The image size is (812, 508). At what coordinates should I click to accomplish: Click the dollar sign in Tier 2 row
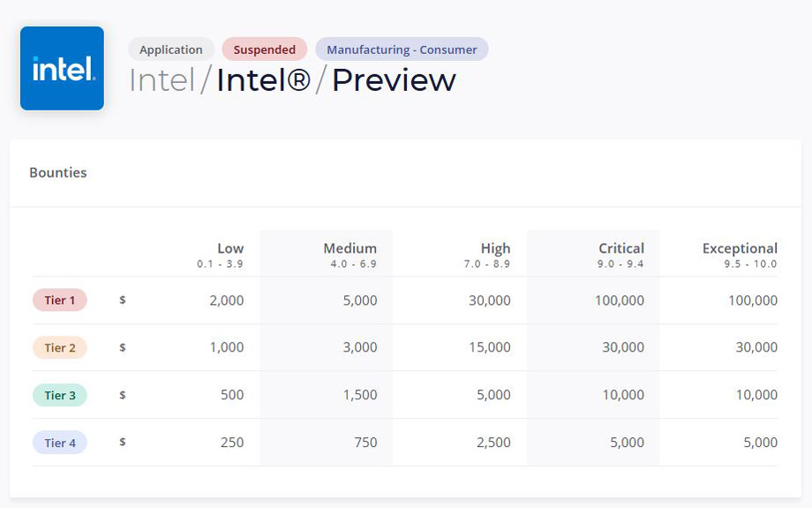pyautogui.click(x=122, y=348)
